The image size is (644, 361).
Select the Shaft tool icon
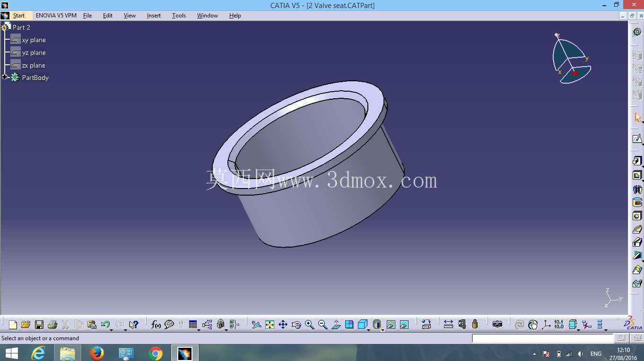(637, 189)
